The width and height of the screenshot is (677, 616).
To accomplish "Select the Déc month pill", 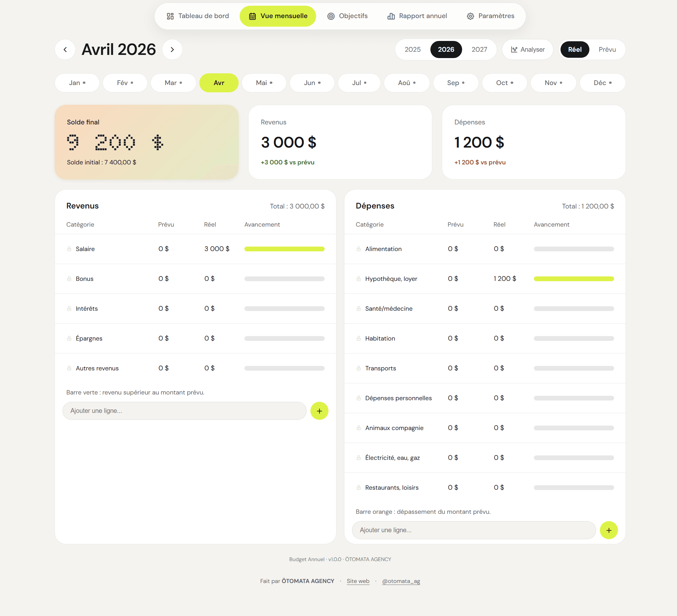I will pos(602,83).
